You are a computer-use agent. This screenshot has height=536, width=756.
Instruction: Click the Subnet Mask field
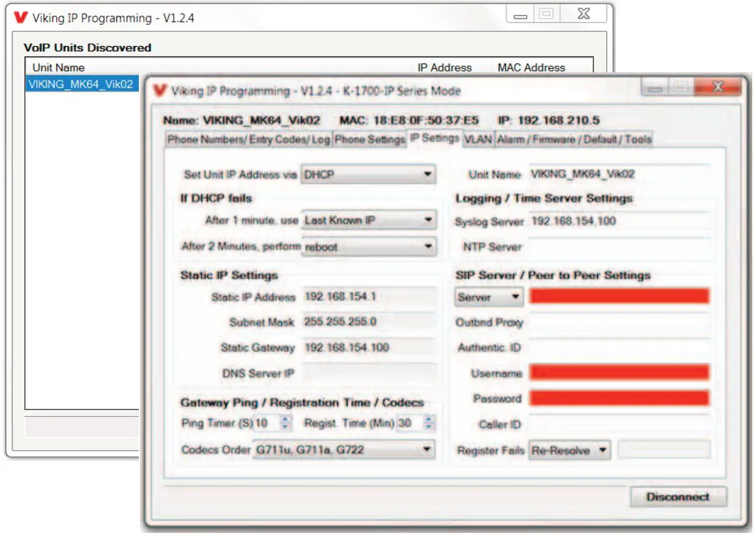pos(369,322)
